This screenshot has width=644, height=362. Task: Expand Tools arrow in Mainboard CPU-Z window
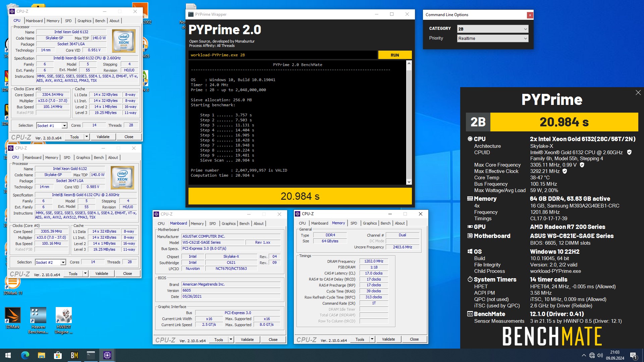point(231,340)
